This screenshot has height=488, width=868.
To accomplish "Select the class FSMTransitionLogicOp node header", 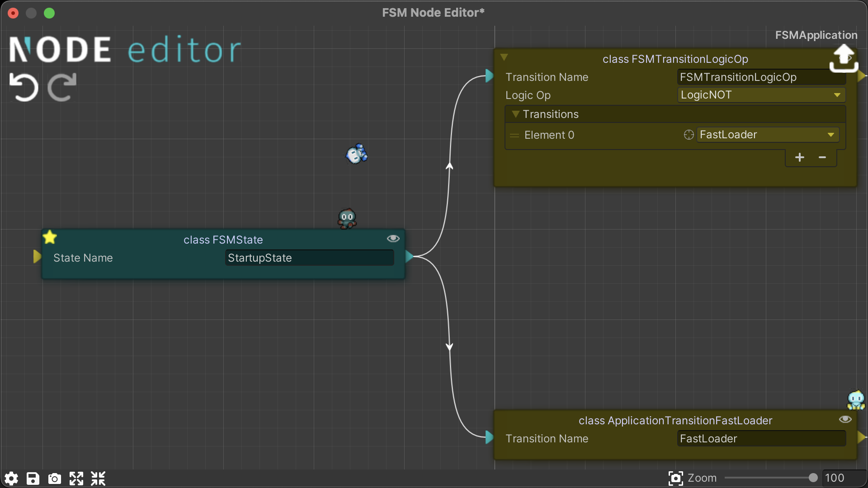I will (x=675, y=59).
